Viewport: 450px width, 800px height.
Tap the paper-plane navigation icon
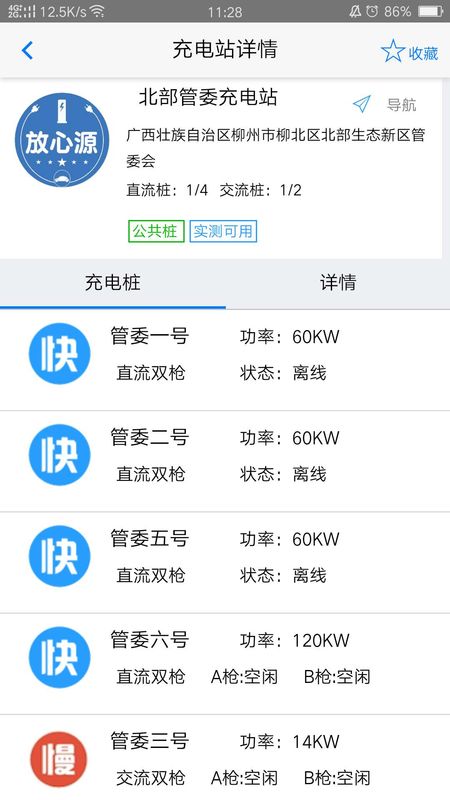(x=362, y=104)
